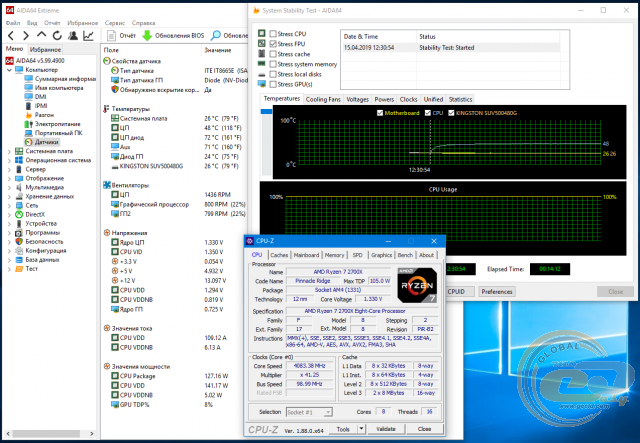Open the Socket #1 selection dropdown

tap(309, 412)
